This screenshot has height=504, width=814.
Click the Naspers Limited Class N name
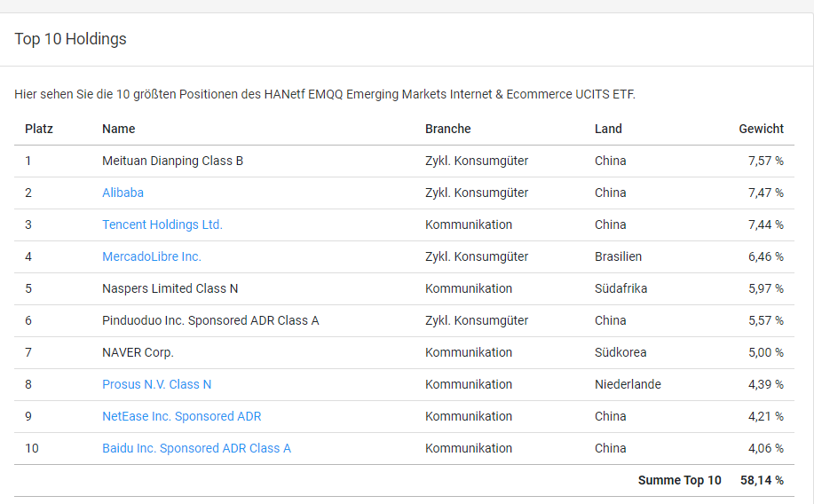click(x=170, y=288)
